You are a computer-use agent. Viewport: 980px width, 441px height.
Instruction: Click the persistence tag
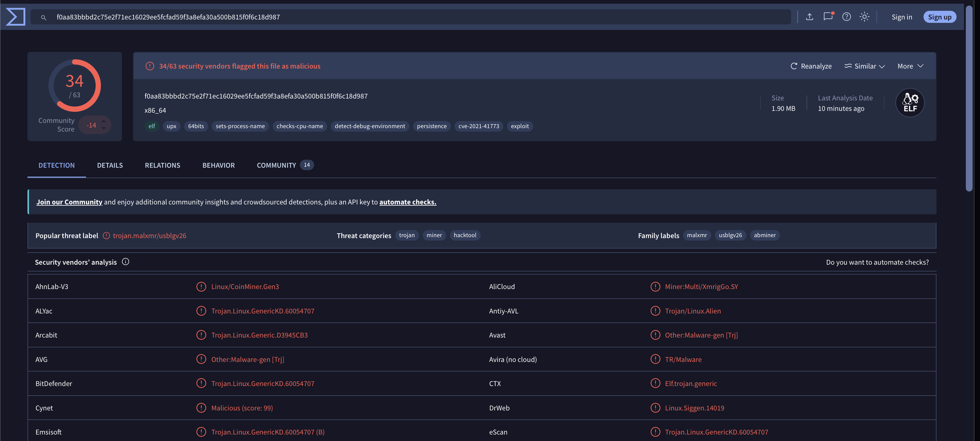coord(432,126)
